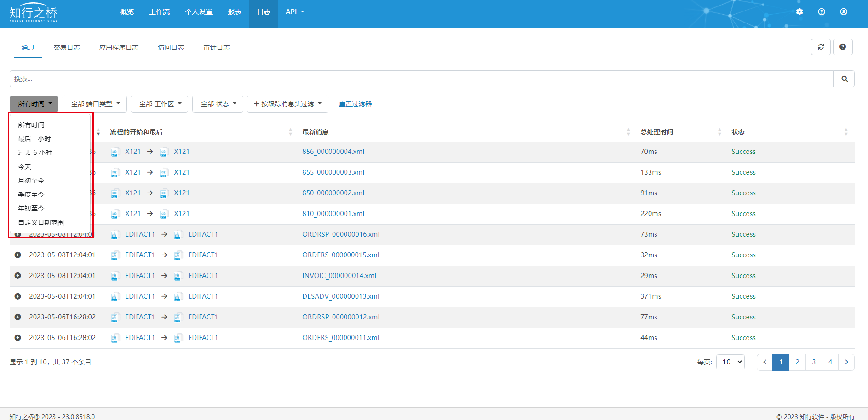Screen dimensions: 868x420
Task: Open the settings gear icon
Action: (799, 12)
